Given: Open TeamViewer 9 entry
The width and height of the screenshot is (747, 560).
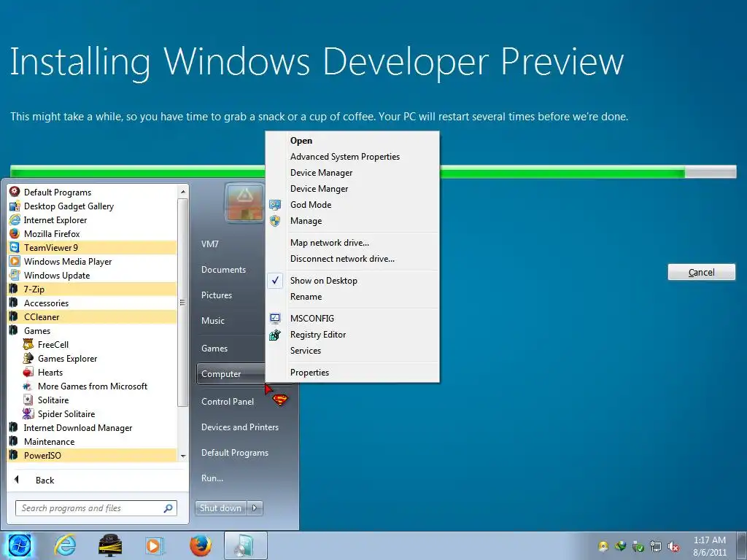Looking at the screenshot, I should (93, 248).
